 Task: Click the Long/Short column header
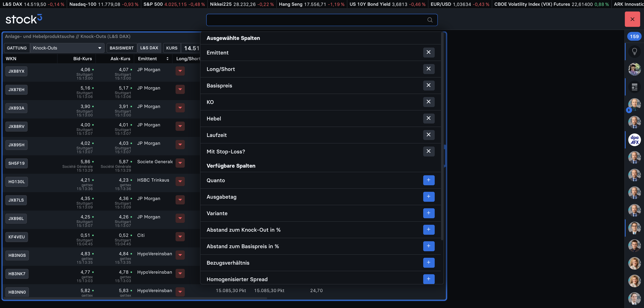click(188, 59)
